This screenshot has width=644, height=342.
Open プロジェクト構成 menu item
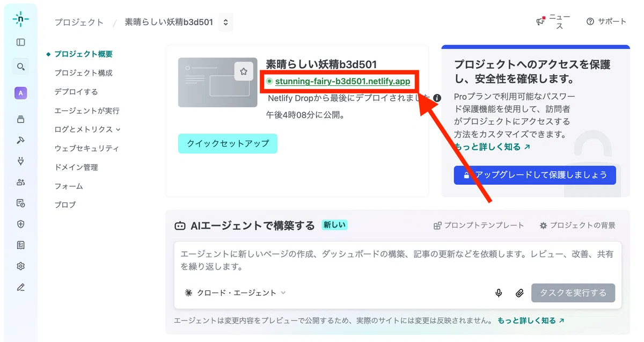(x=83, y=73)
